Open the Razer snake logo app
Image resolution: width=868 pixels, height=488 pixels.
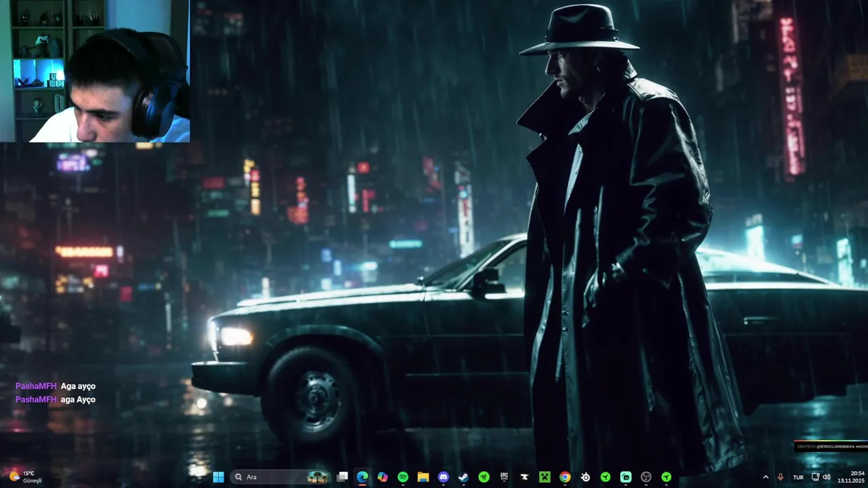coord(484,477)
